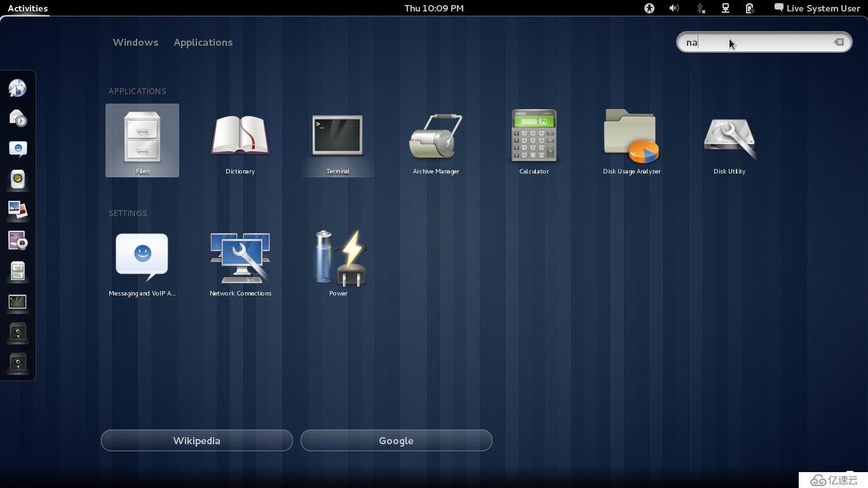The image size is (868, 488).
Task: Launch Archive Manager
Action: coord(436,140)
